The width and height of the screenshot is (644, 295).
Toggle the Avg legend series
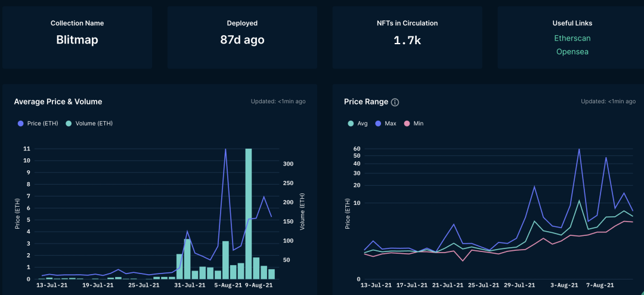pyautogui.click(x=358, y=123)
